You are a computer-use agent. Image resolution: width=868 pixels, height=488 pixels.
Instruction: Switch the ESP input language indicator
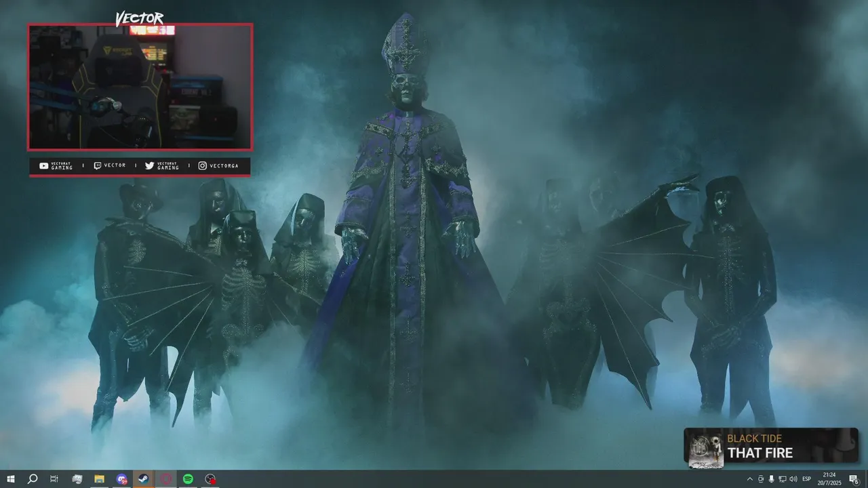[x=807, y=479]
